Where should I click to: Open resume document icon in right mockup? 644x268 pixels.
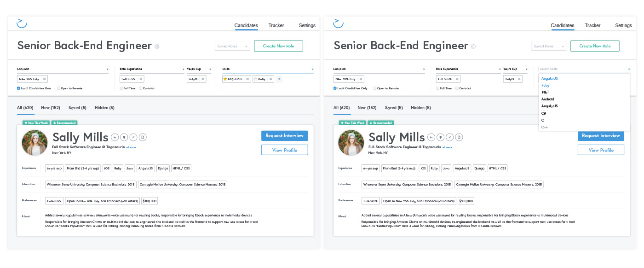point(459,137)
